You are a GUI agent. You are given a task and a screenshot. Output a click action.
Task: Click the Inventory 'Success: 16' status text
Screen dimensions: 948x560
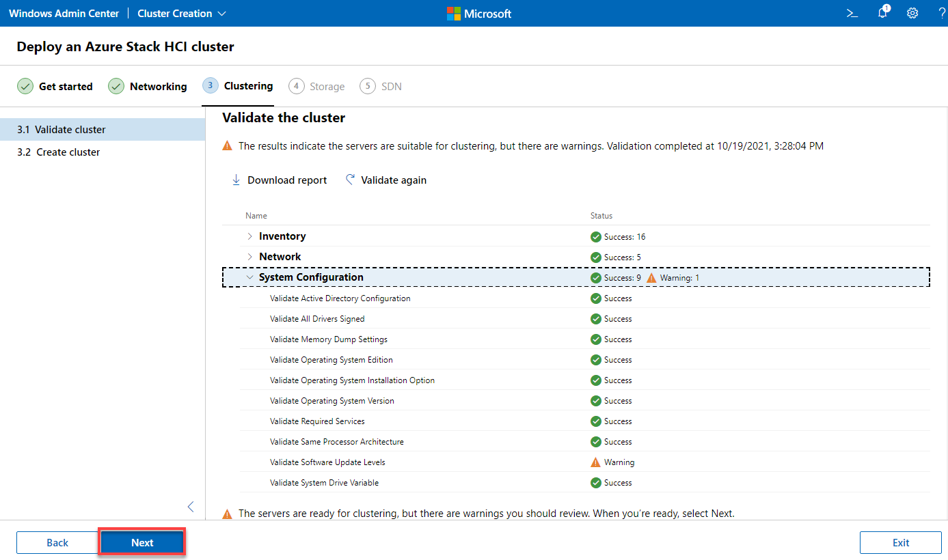point(625,237)
